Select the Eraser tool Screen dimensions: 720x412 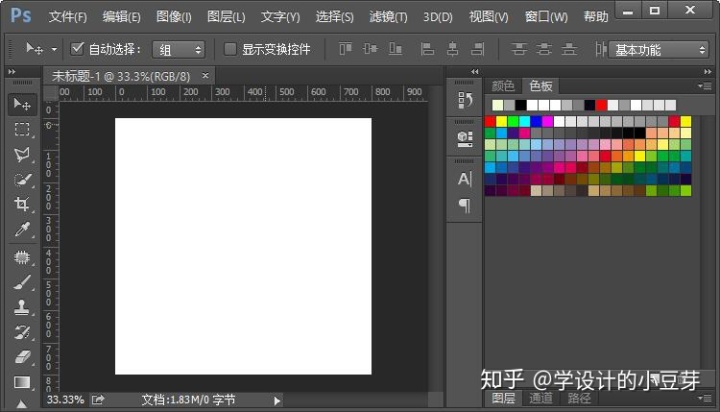tap(22, 357)
